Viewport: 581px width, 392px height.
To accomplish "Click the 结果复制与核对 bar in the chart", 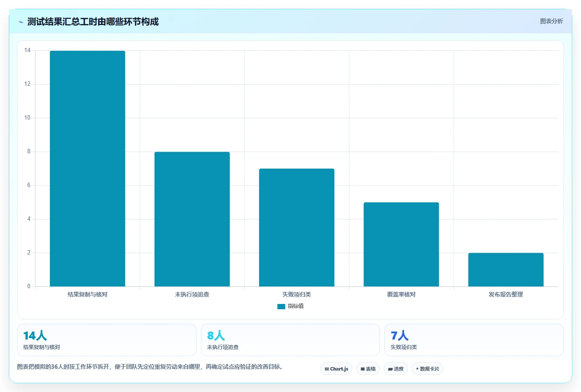I will click(88, 169).
